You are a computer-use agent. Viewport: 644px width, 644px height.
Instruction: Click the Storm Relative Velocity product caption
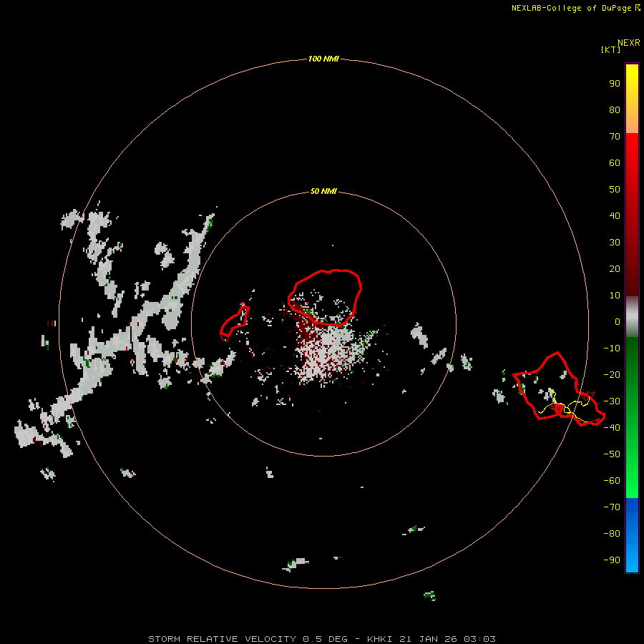tap(322, 639)
